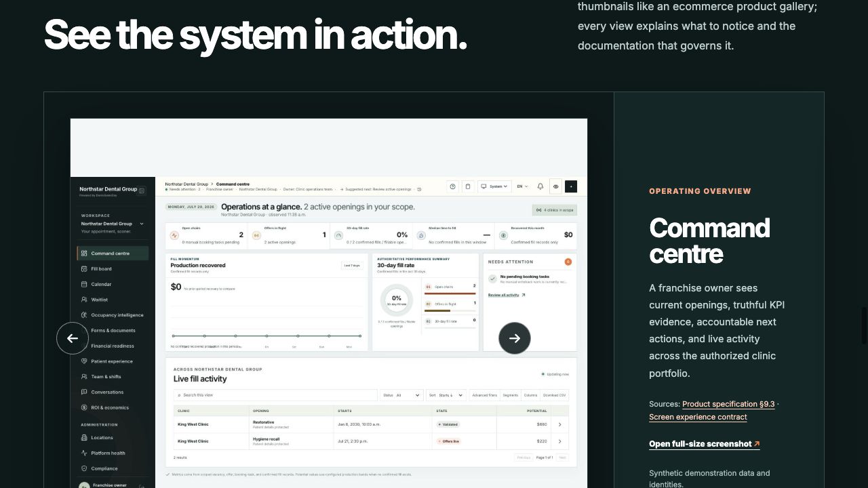This screenshot has width=868, height=488.
Task: Click the Next page button
Action: click(x=562, y=457)
